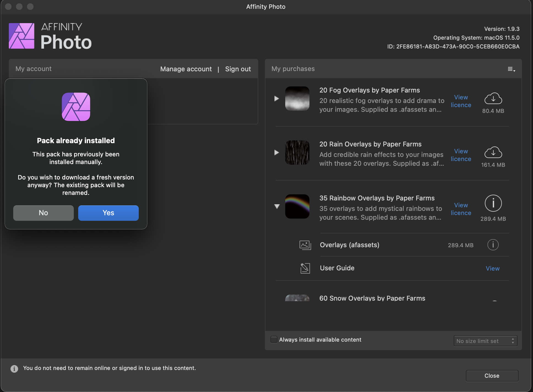The width and height of the screenshot is (533, 392).
Task: View licence for 35 Rainbow Overlays
Action: (461, 209)
